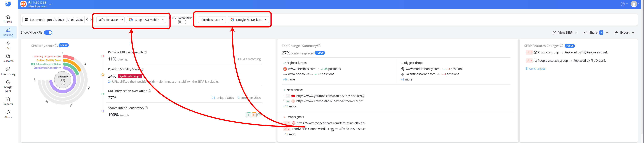Click www.allrecipes.com in Highest jumps
The height and width of the screenshot is (143, 644).
click(x=302, y=69)
